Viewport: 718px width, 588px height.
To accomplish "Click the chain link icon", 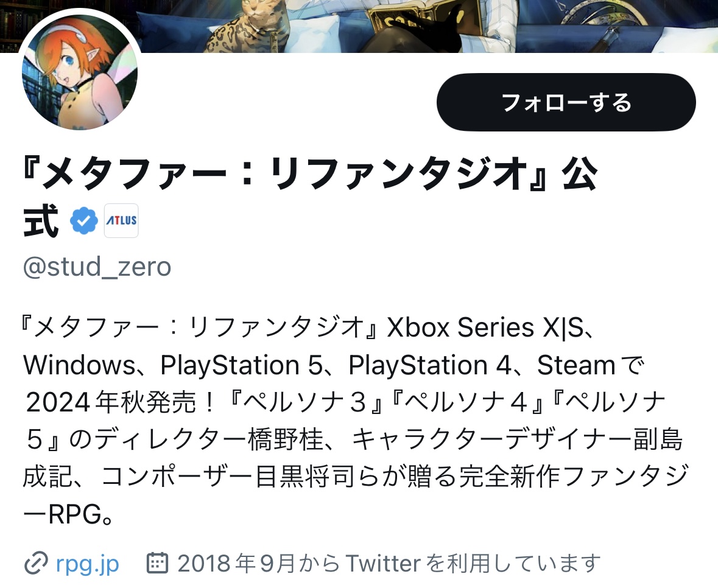I will coord(36,563).
